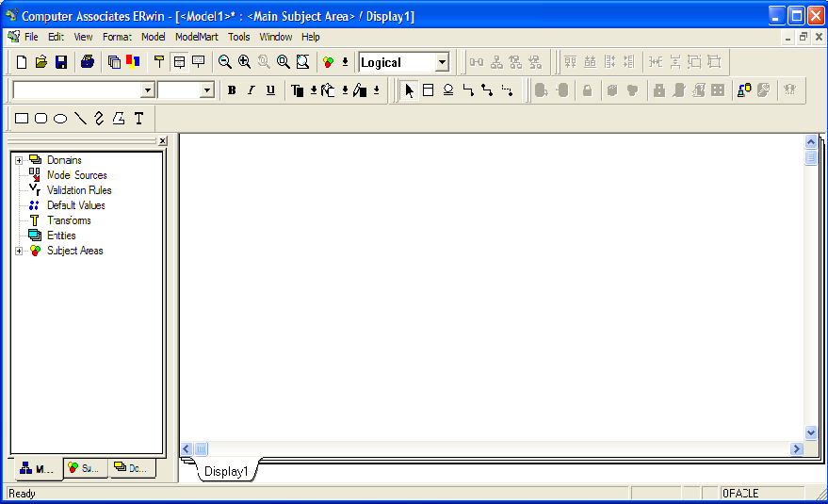Select the subtype relationship tool

pyautogui.click(x=448, y=90)
